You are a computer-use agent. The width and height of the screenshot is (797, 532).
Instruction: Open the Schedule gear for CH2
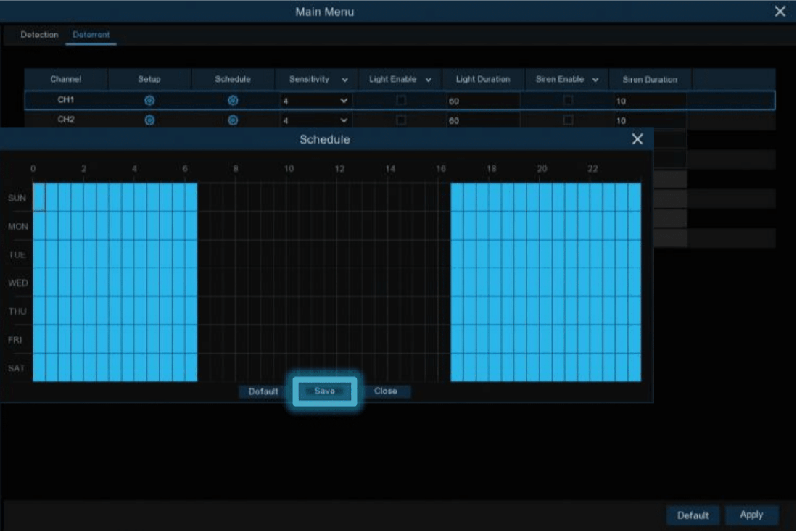(x=233, y=120)
